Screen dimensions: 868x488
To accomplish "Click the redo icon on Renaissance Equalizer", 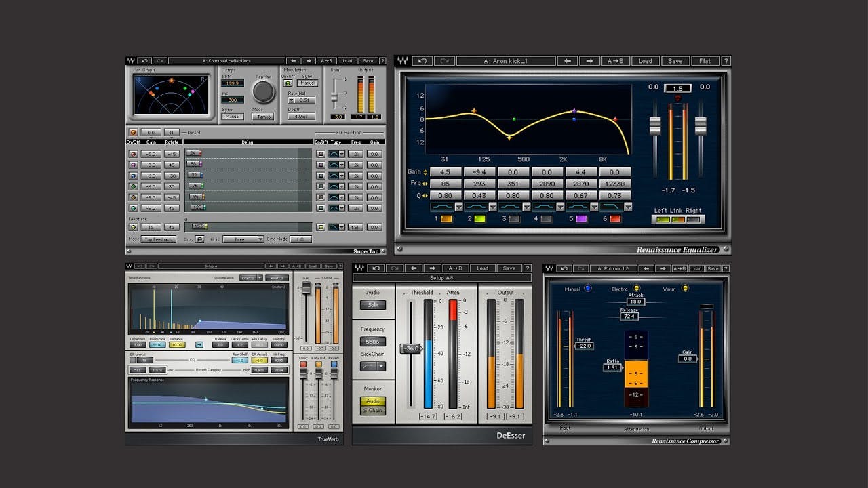I will [x=444, y=60].
